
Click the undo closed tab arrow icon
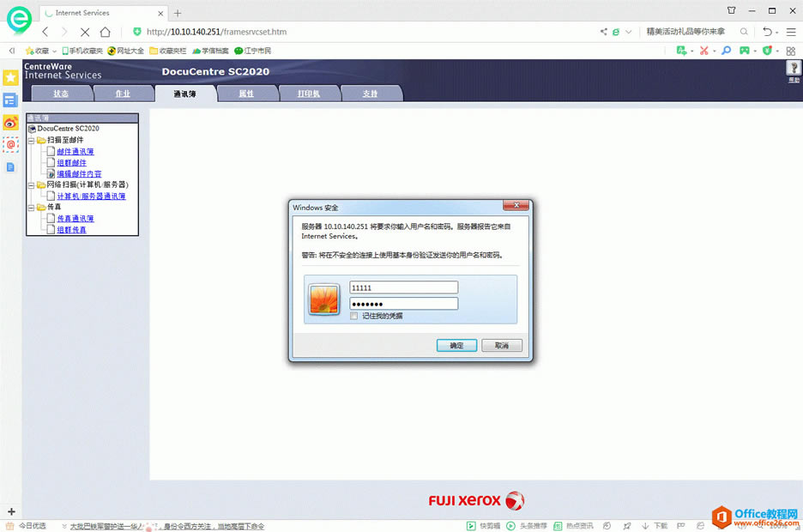[767, 32]
